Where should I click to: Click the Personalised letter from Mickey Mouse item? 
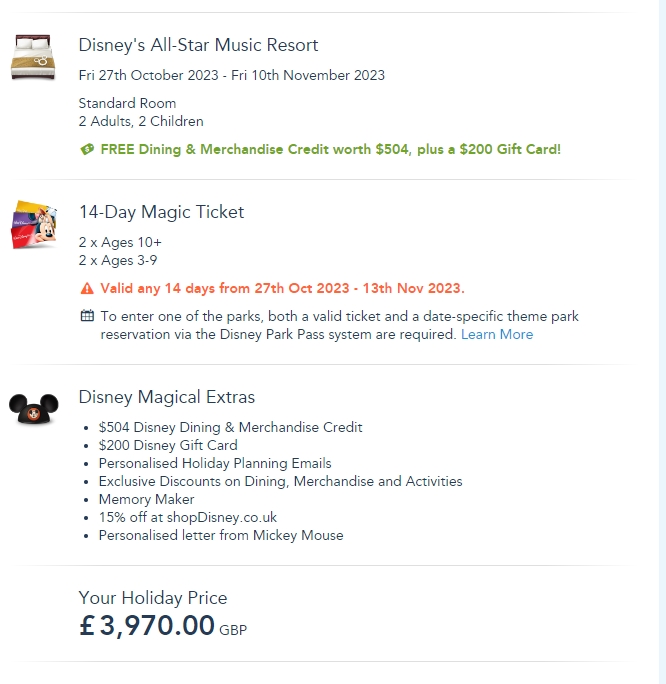coord(220,535)
